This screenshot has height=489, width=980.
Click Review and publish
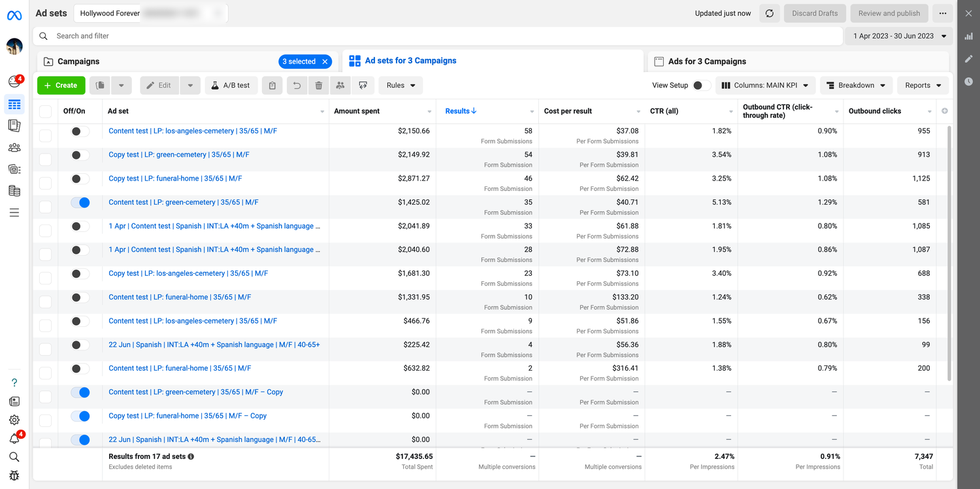click(889, 13)
